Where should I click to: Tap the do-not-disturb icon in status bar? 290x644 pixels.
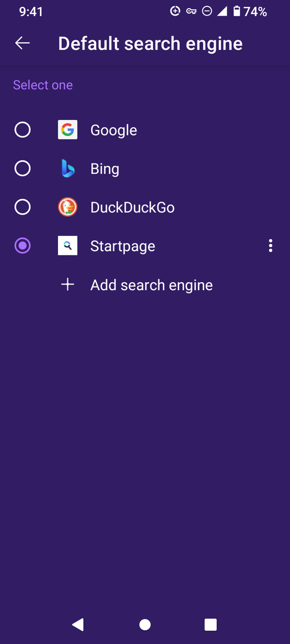click(x=207, y=12)
